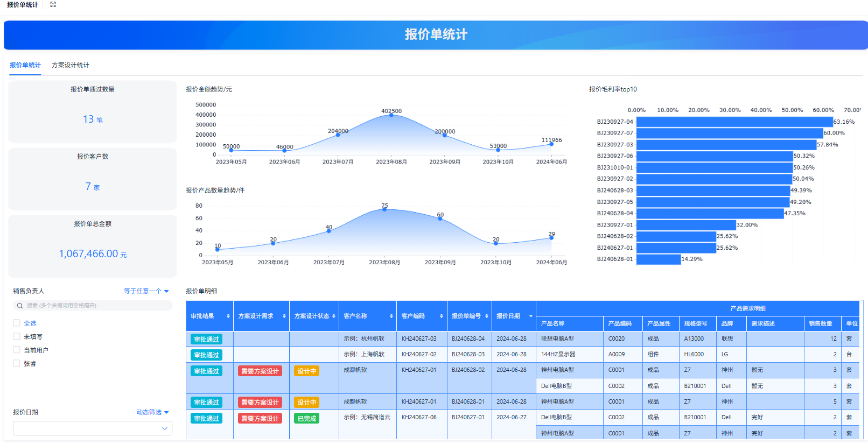The height and width of the screenshot is (444, 868).
Task: Click the BJ240628-01 bar showing 14.29%
Action: 659,259
